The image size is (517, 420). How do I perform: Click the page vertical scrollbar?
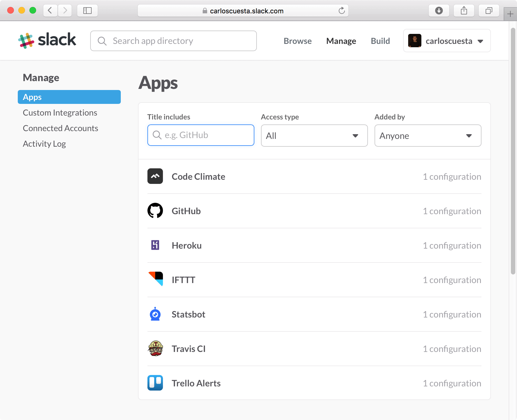(x=513, y=151)
